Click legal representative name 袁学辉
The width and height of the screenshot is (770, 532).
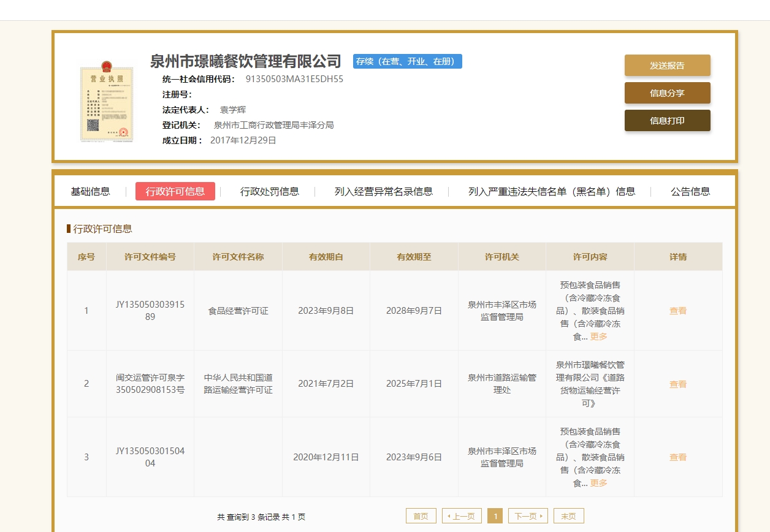233,110
